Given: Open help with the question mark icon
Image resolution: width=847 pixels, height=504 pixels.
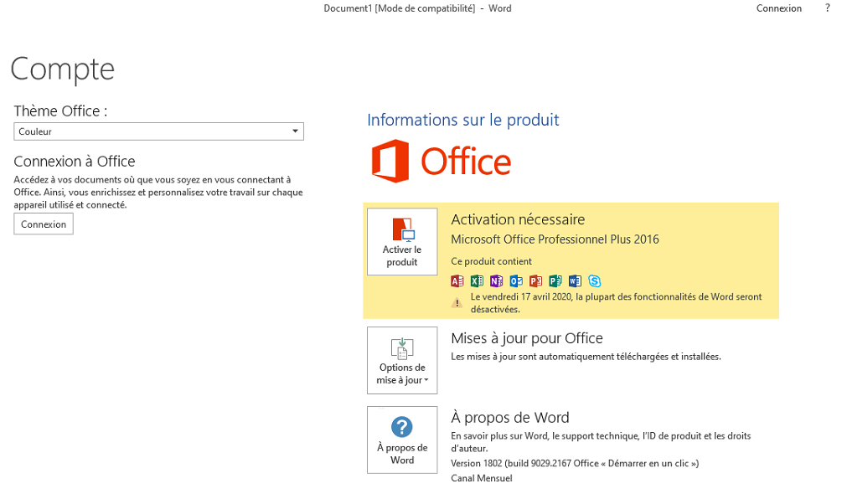Looking at the screenshot, I should pyautogui.click(x=827, y=8).
